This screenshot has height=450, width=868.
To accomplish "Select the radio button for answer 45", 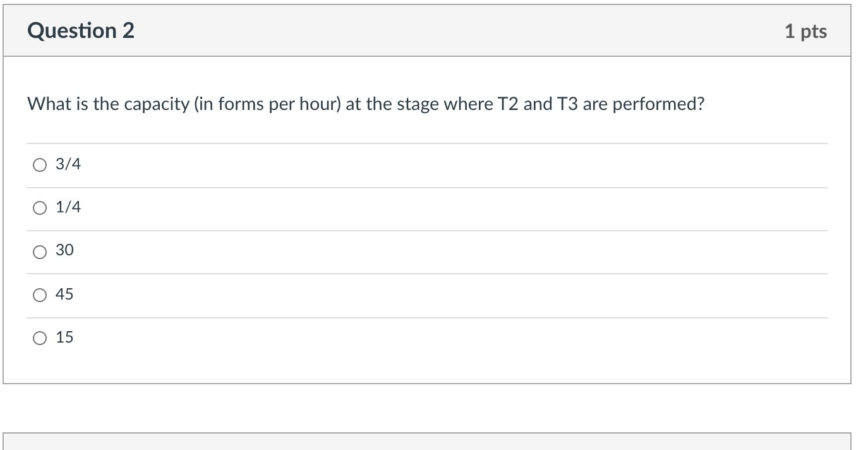I will tap(39, 294).
